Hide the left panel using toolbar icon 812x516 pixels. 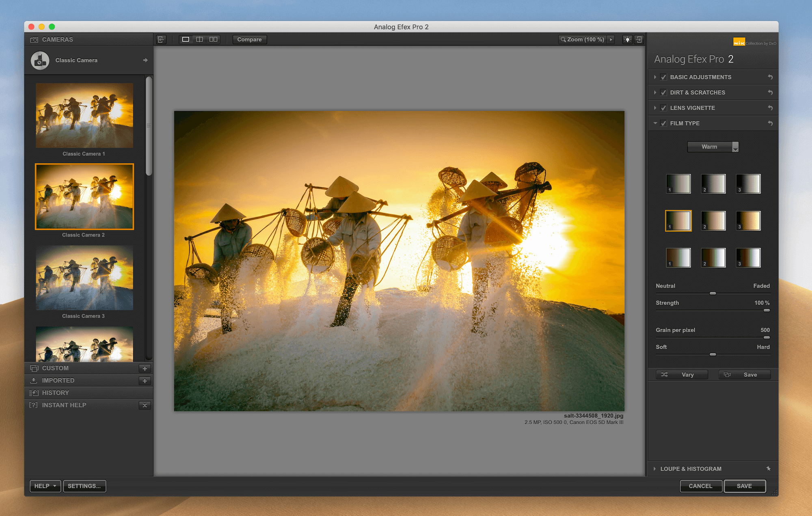pos(161,39)
